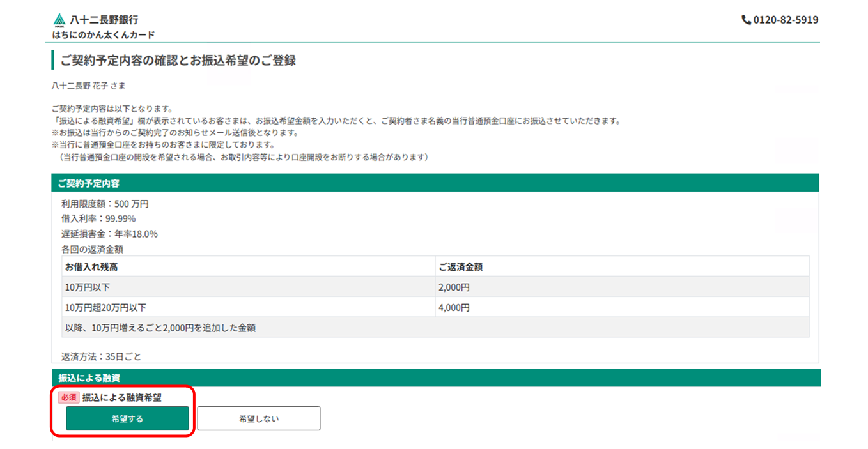The image size is (868, 449).
Task: Click the 振込による融資 section header bar
Action: 85,378
